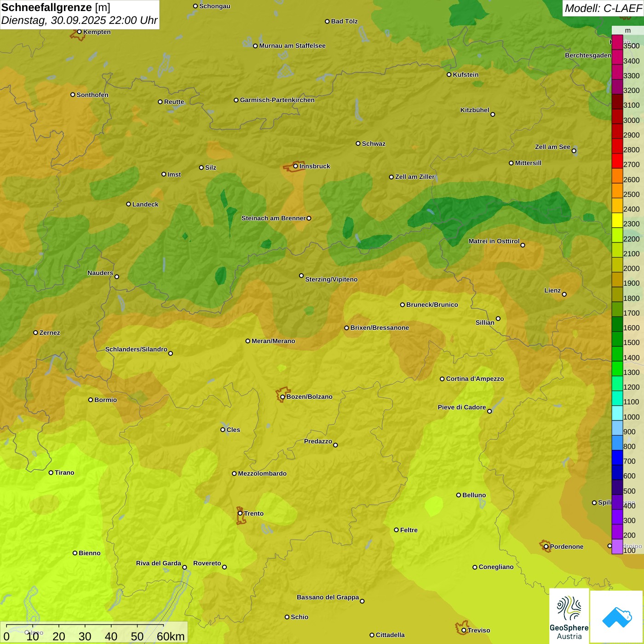Screen dimensions: 644x644
Task: Click the 3500 m legend color
Action: click(x=617, y=42)
